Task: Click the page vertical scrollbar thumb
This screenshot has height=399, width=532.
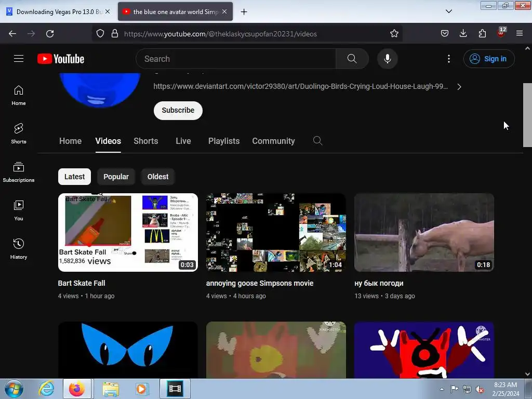Action: tap(527, 115)
